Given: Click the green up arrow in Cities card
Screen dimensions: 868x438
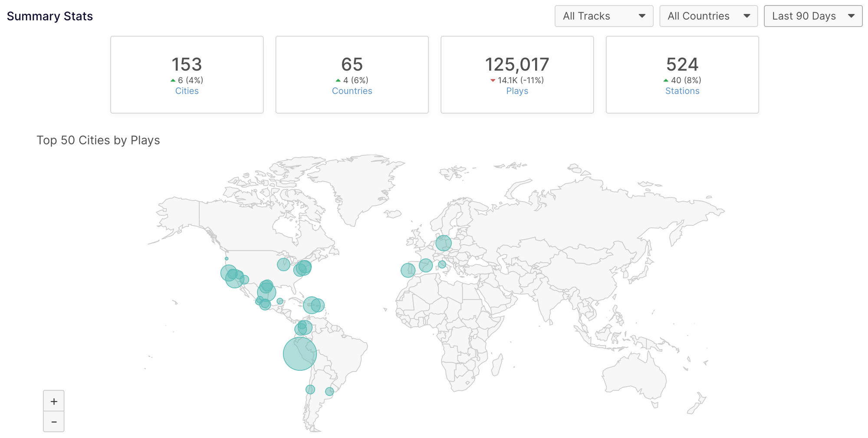Looking at the screenshot, I should 173,80.
